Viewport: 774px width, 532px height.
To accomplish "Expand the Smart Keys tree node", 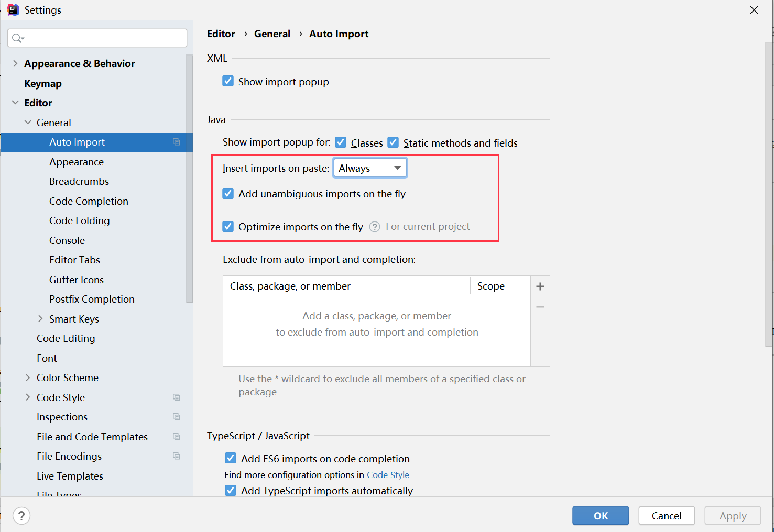I will click(x=40, y=318).
